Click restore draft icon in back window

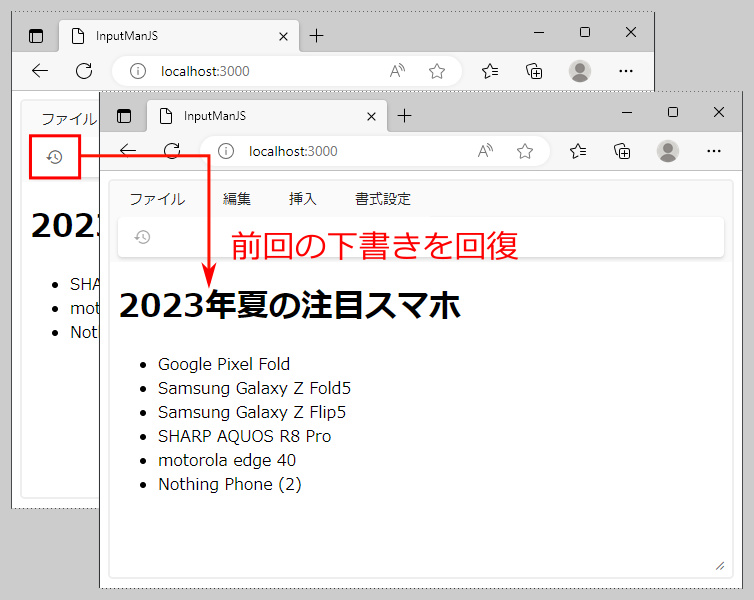(54, 157)
